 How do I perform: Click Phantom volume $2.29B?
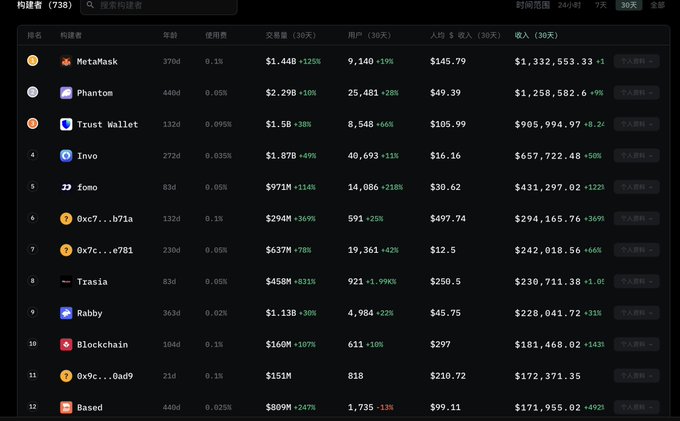click(x=281, y=93)
